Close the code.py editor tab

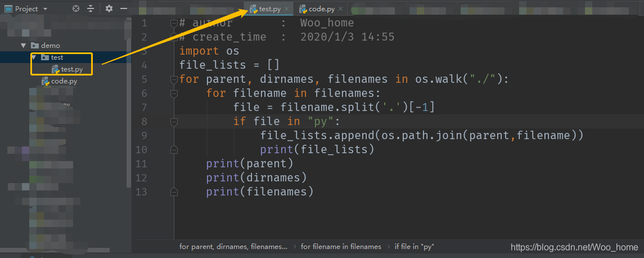(340, 8)
